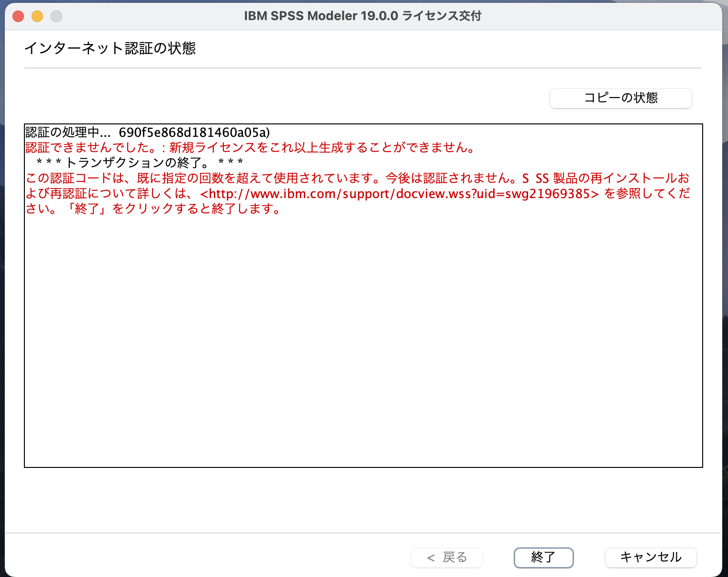Click the この認証コードは error message line

coord(357,178)
